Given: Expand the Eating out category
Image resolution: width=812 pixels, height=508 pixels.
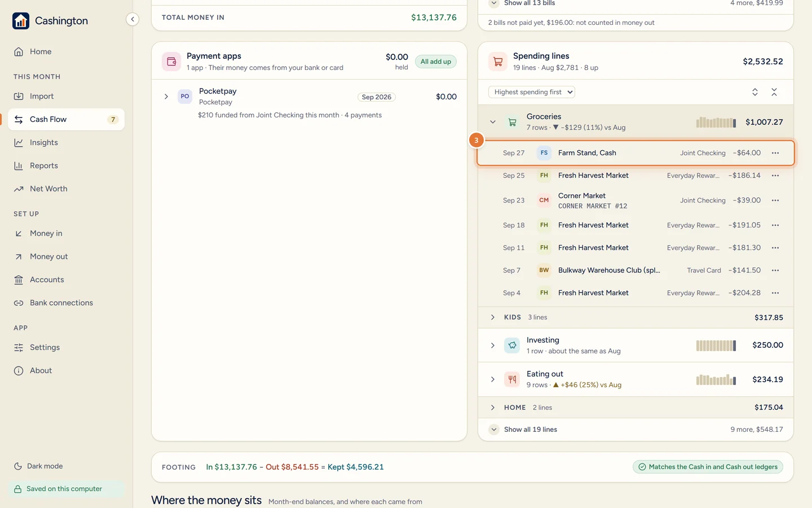Looking at the screenshot, I should 493,379.
